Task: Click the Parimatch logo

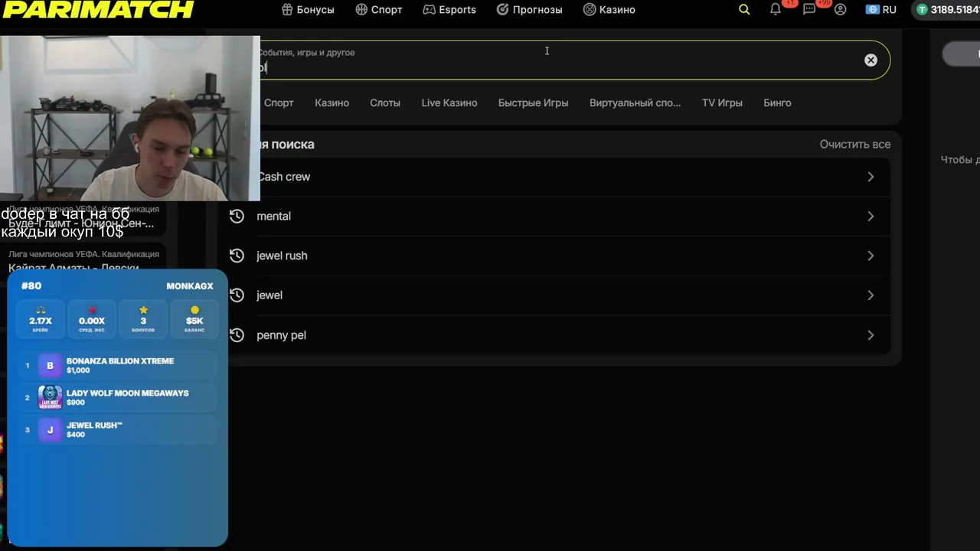Action: tap(97, 9)
